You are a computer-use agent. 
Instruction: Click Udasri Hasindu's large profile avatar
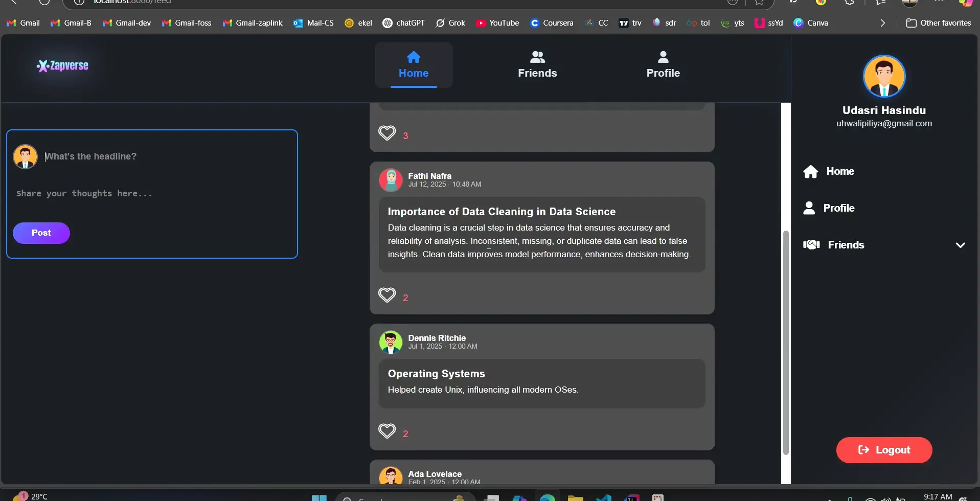[884, 77]
